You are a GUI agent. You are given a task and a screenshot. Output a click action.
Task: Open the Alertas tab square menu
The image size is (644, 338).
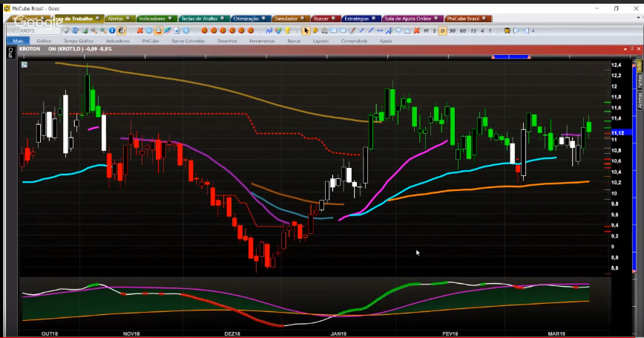click(128, 18)
